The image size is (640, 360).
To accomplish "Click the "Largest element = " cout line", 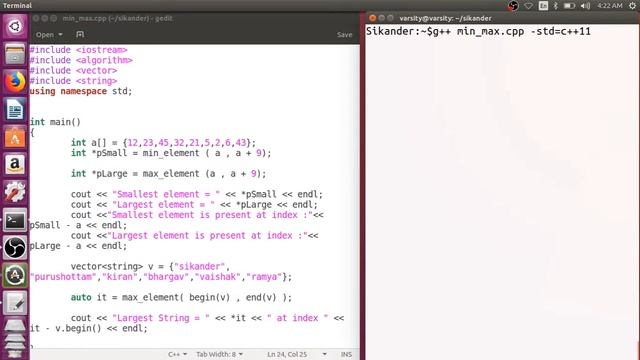I will pos(194,204).
